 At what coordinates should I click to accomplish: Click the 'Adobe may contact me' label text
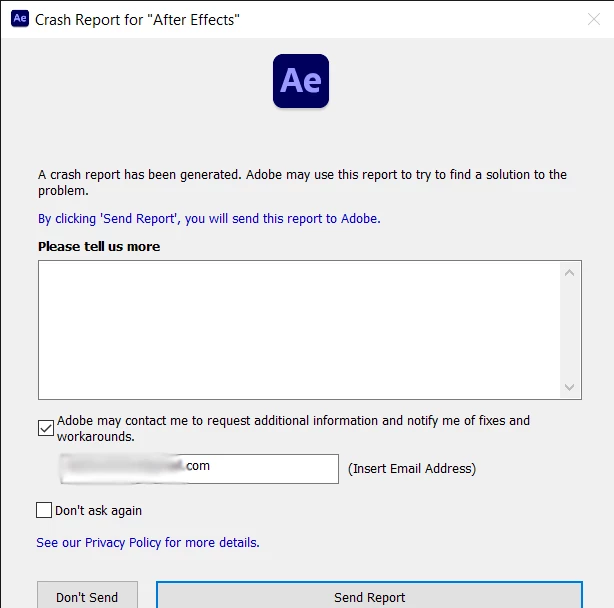click(x=293, y=428)
